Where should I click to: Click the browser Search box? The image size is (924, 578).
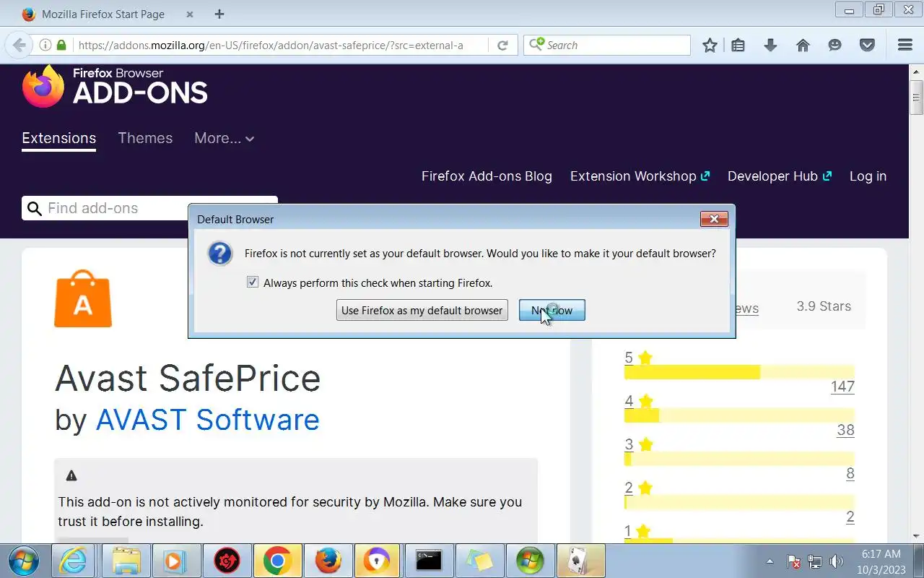(607, 45)
